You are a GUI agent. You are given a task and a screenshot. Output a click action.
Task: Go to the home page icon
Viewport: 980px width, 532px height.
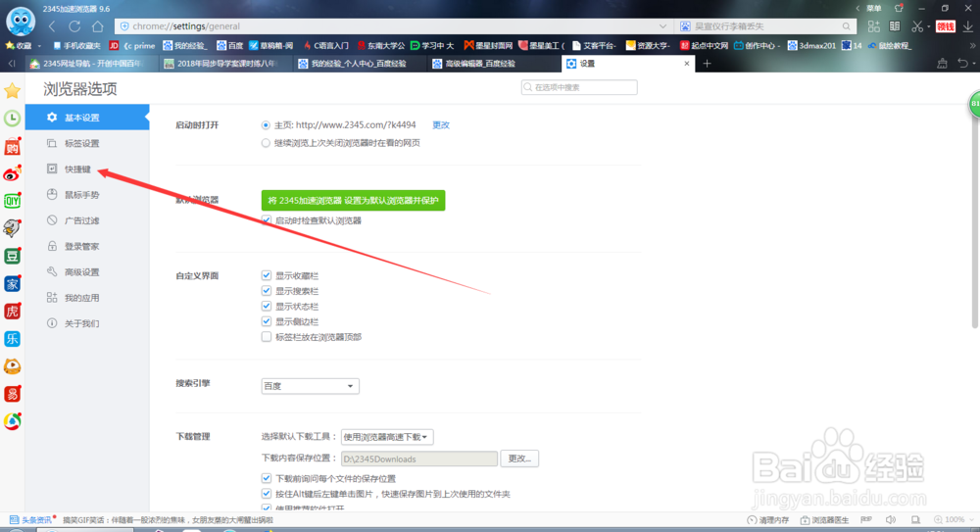point(97,26)
